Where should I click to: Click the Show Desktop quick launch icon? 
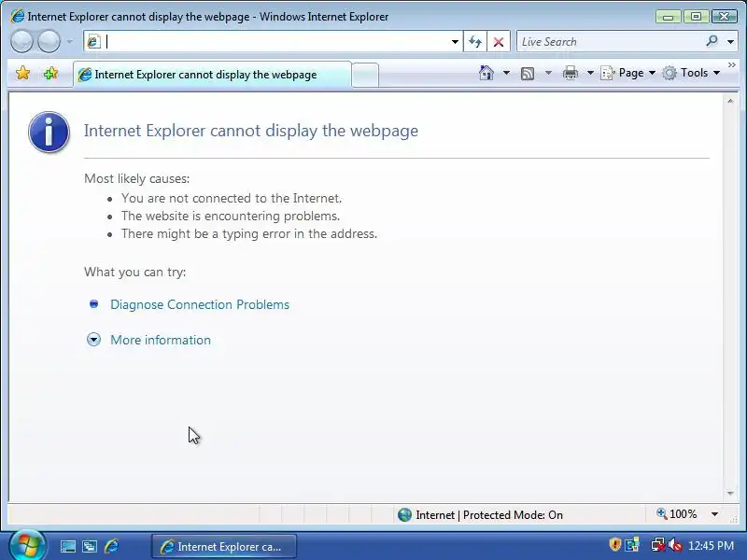click(67, 546)
